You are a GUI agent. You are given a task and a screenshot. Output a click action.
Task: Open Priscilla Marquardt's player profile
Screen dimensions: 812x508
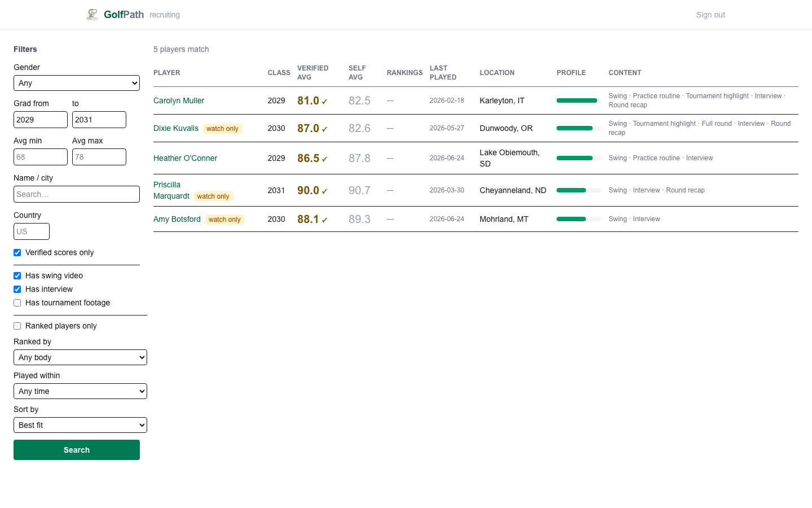[x=171, y=190]
